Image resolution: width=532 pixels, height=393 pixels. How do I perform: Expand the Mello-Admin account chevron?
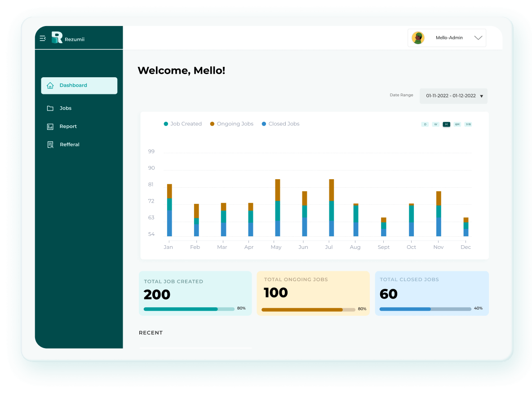[x=478, y=38]
